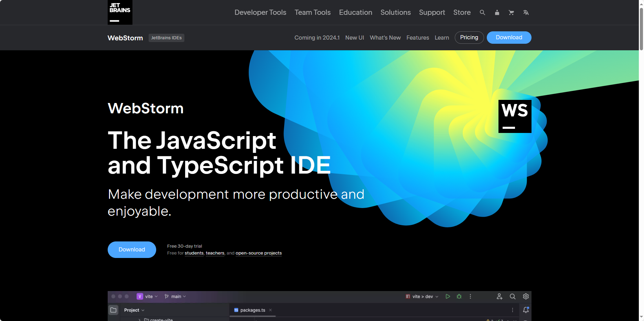This screenshot has width=644, height=321.
Task: Click the Pricing button
Action: pos(469,38)
